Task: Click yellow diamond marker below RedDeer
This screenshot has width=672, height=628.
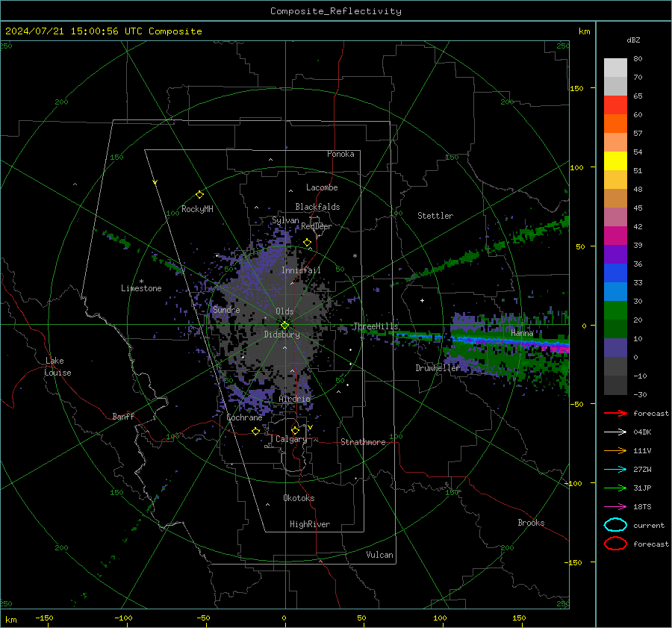Action: tap(307, 243)
